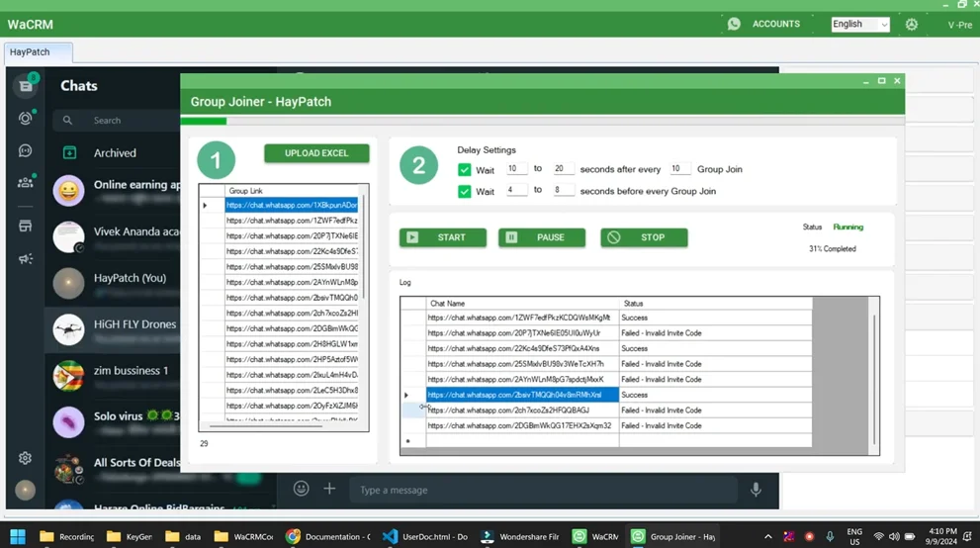
Task: Open Wondershare Filmora in taskbar
Action: coord(520,536)
